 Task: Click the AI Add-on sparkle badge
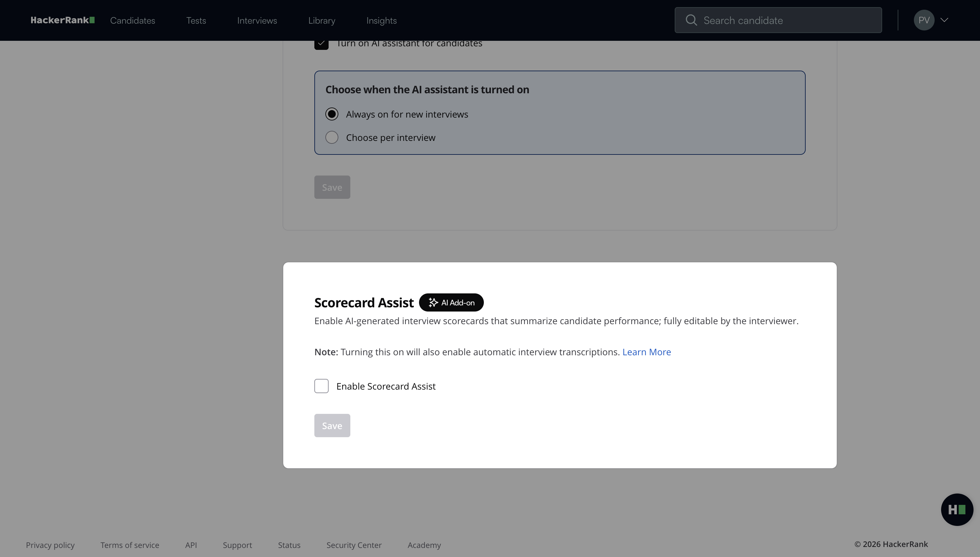coord(451,302)
